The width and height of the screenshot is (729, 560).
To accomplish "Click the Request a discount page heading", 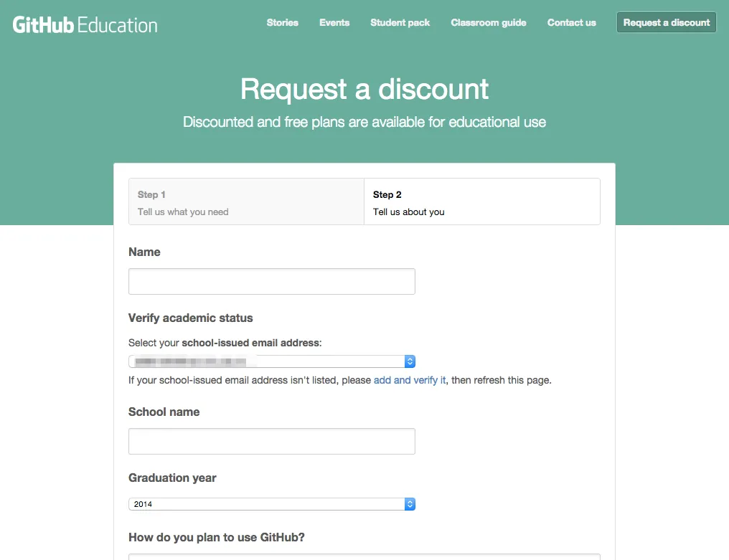I will 364,89.
